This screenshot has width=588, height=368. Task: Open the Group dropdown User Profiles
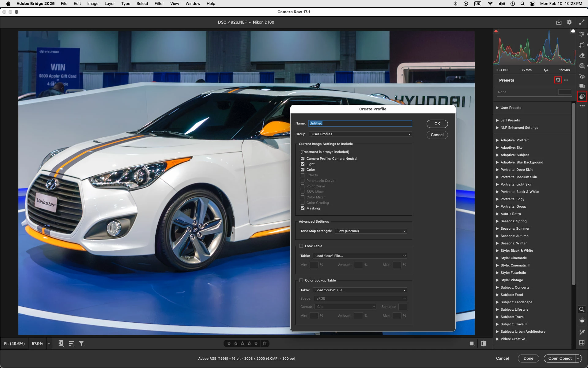point(360,134)
